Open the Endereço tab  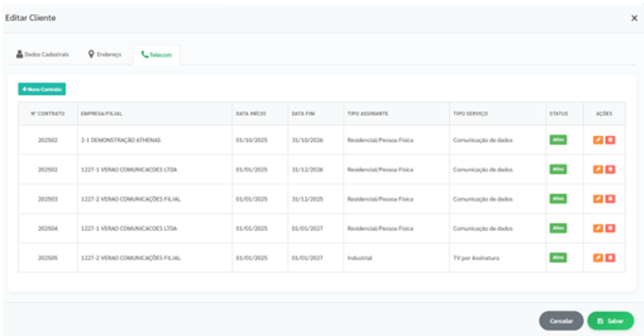click(x=105, y=55)
